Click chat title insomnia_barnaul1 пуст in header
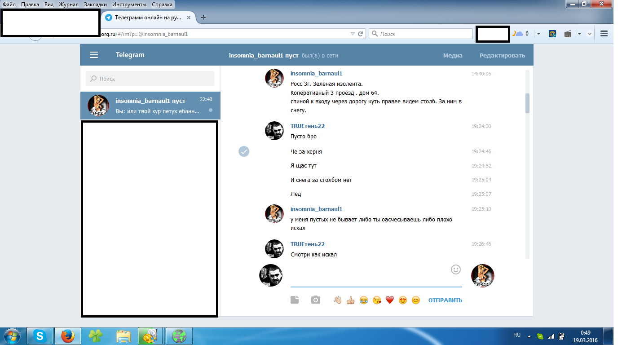644x362 pixels. [264, 55]
